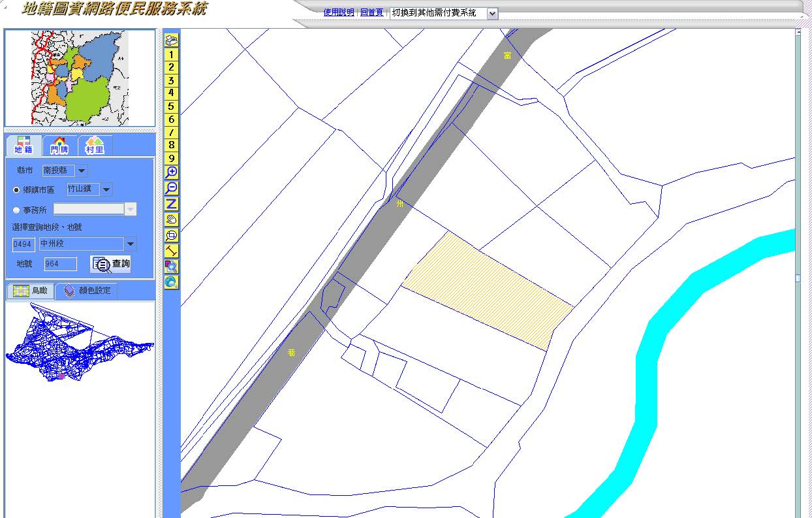
Task: Activate the hand pan tool
Action: click(x=171, y=219)
